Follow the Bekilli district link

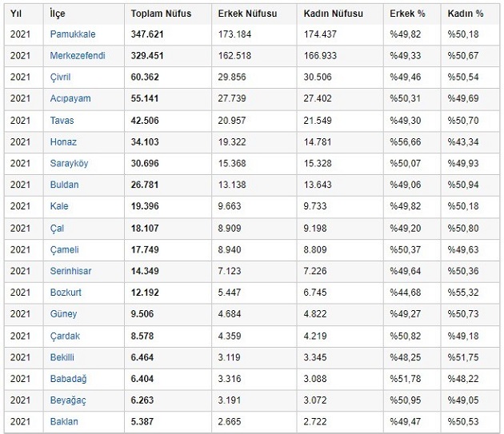click(63, 357)
